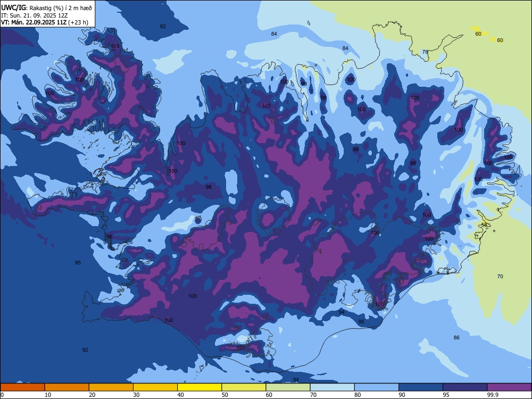Click the legend scale label '50'

click(225, 395)
